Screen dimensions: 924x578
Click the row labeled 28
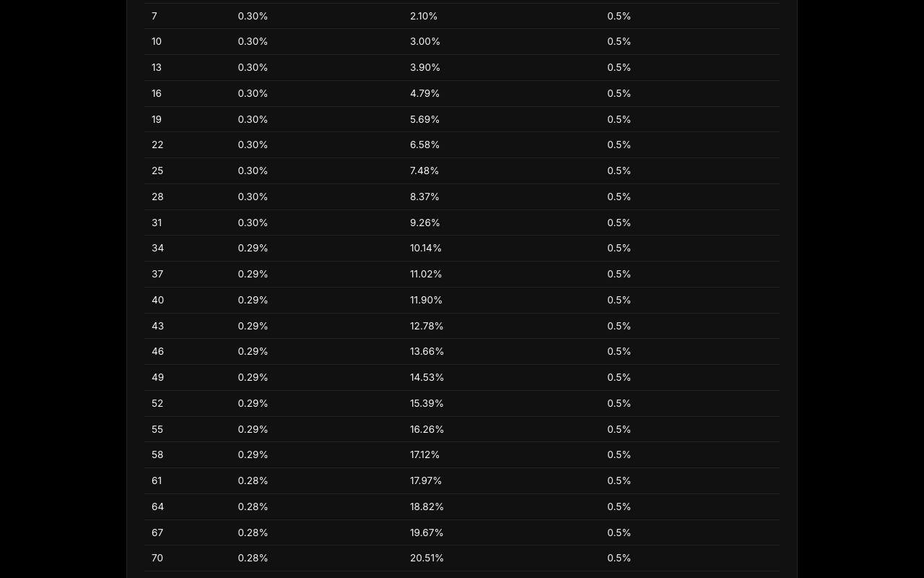click(x=462, y=197)
